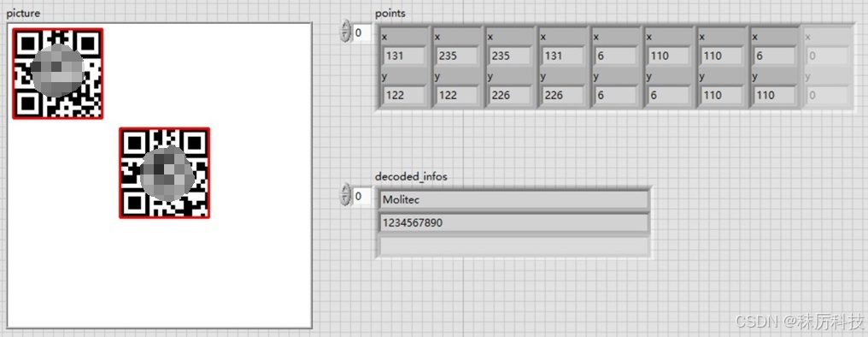The width and height of the screenshot is (868, 337).
Task: Click the QR code in picture's upper-left corner
Action: tap(57, 74)
